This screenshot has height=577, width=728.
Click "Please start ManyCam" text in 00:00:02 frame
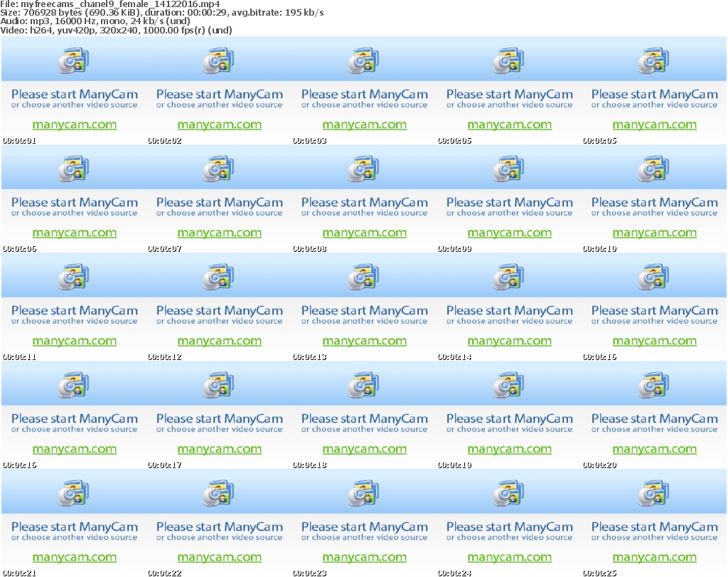coord(220,95)
